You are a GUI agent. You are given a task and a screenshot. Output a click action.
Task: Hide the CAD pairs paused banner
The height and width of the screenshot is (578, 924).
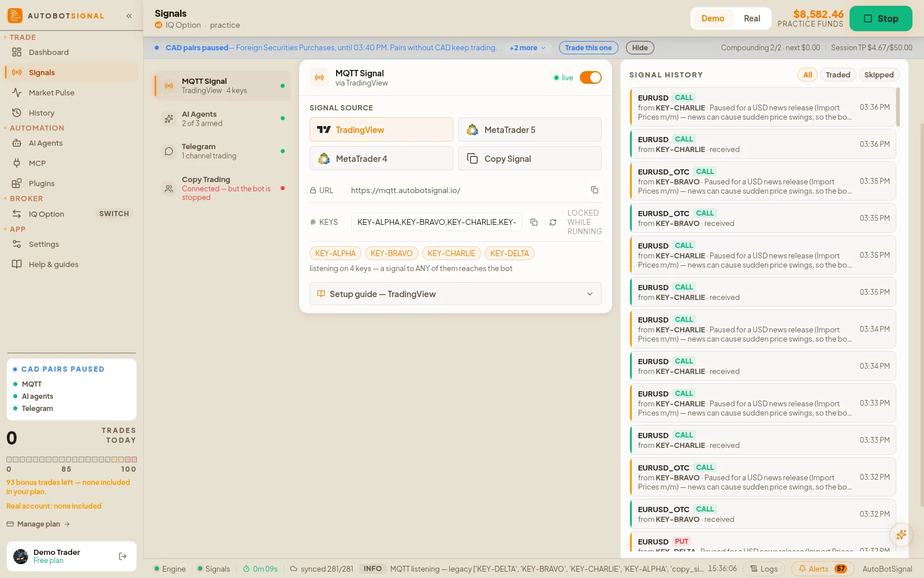pyautogui.click(x=640, y=48)
